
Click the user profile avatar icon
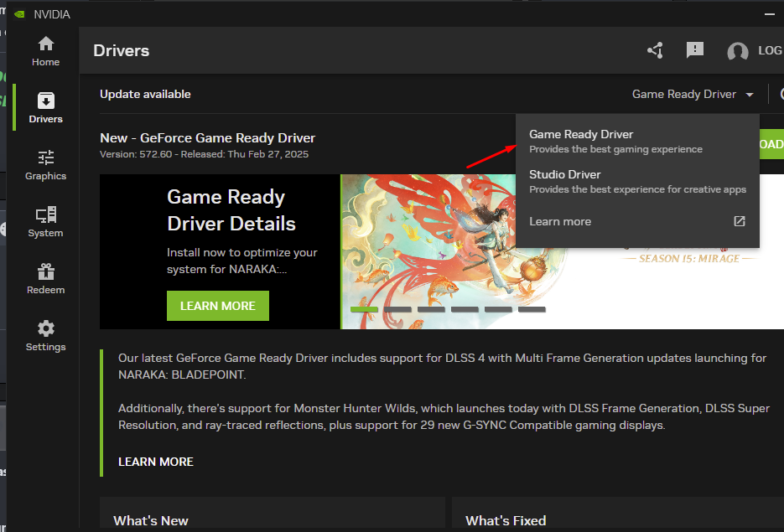[738, 51]
